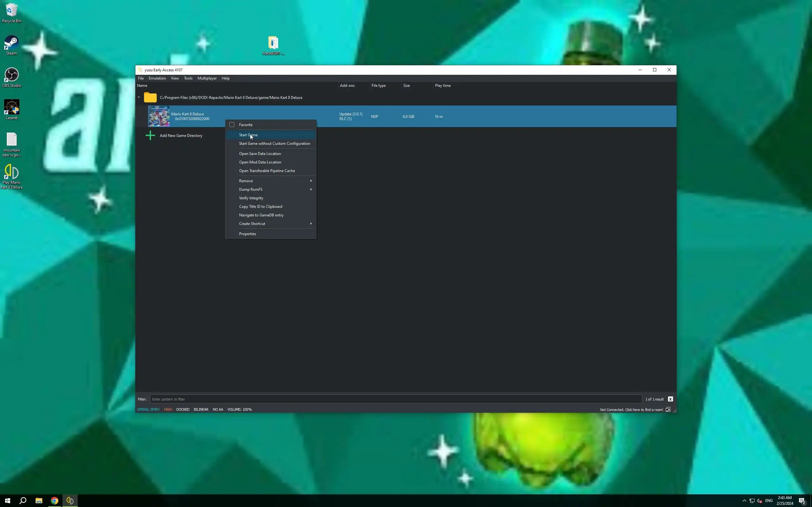Toggle the DOCKED mode status button
This screenshot has width=812, height=507.
[182, 409]
